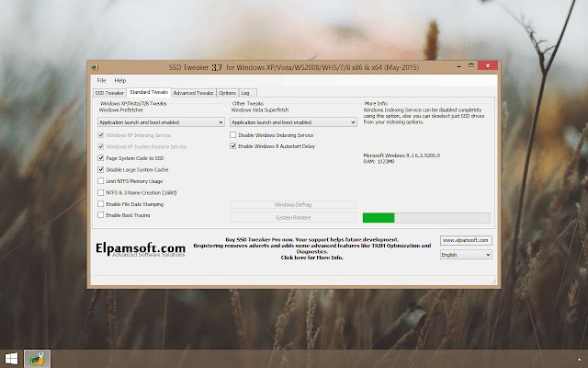The image size is (588, 368).
Task: Uncheck Enable Windows 8 Autostart Delay
Action: [x=232, y=146]
